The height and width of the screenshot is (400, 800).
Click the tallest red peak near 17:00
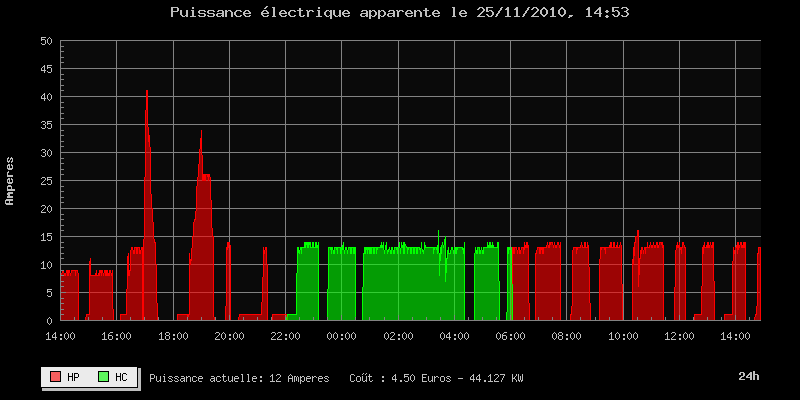coord(148,204)
